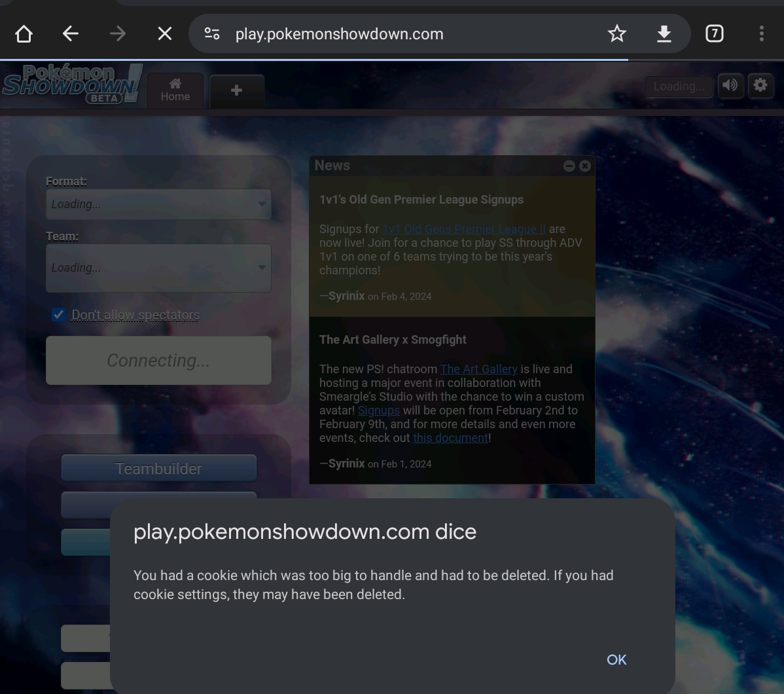Screen dimensions: 784x694
Task: Open site settings icon in address bar
Action: pyautogui.click(x=211, y=34)
